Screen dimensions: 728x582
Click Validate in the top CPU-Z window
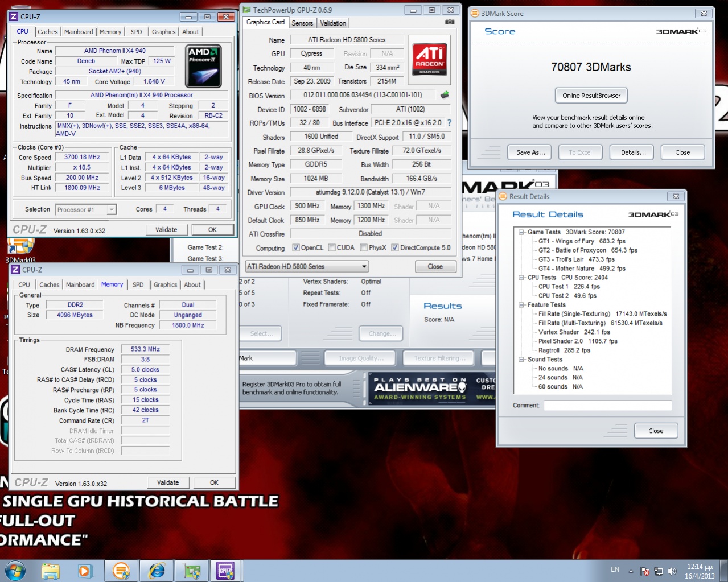(166, 230)
